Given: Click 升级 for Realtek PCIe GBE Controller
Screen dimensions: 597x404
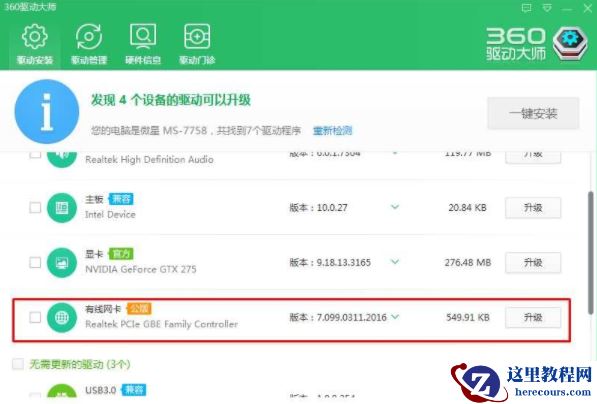Looking at the screenshot, I should (x=533, y=318).
